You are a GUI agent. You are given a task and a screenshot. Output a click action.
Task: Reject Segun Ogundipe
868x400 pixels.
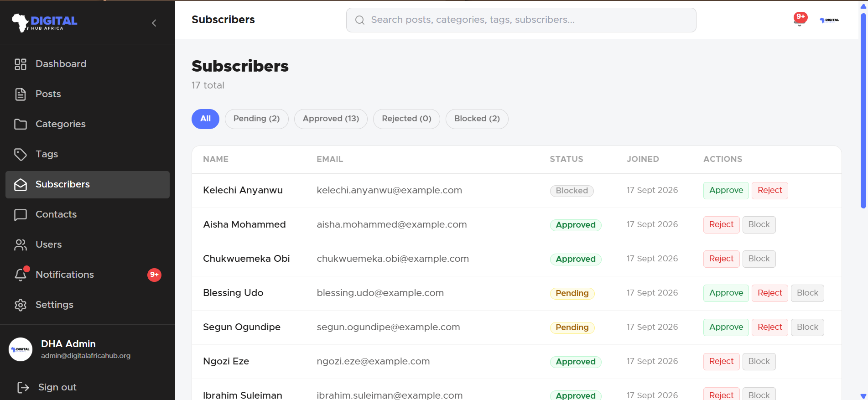(x=769, y=327)
